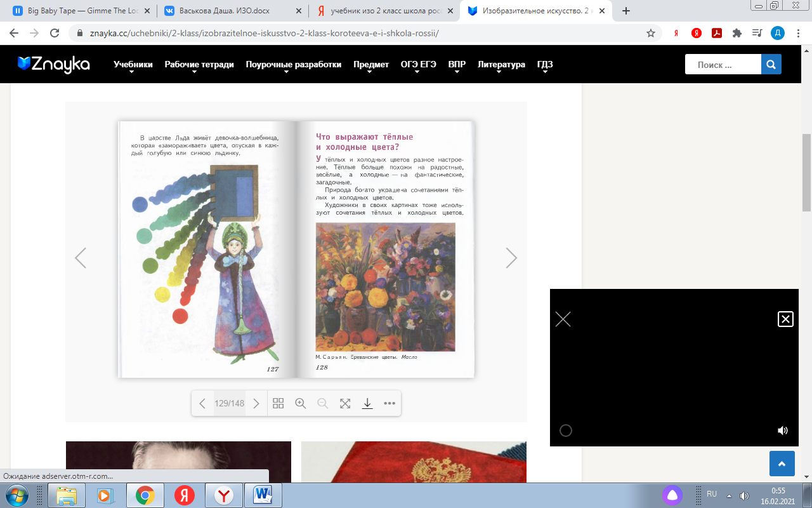This screenshot has height=508, width=812.
Task: Open File Explorer from the taskbar
Action: tap(67, 495)
